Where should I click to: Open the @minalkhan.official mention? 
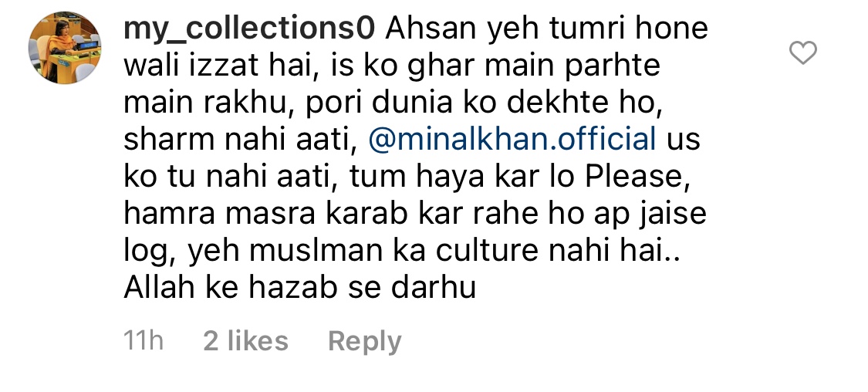[x=512, y=140]
